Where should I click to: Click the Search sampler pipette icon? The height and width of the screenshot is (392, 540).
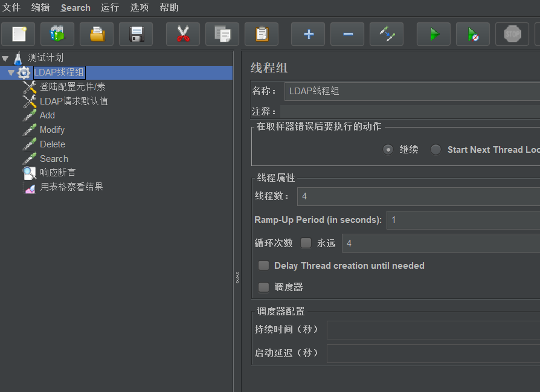click(x=30, y=159)
